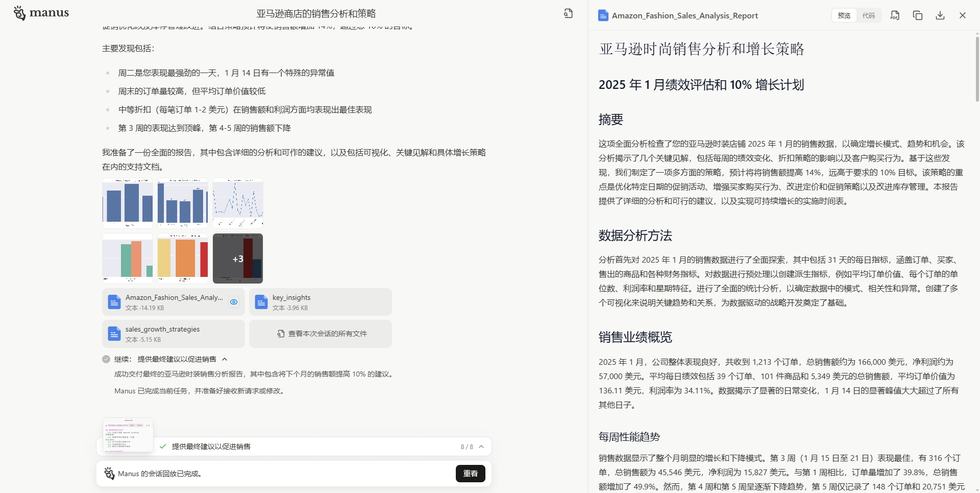
Task: Click the text Manus 的会话回放已完成
Action: pyautogui.click(x=161, y=474)
